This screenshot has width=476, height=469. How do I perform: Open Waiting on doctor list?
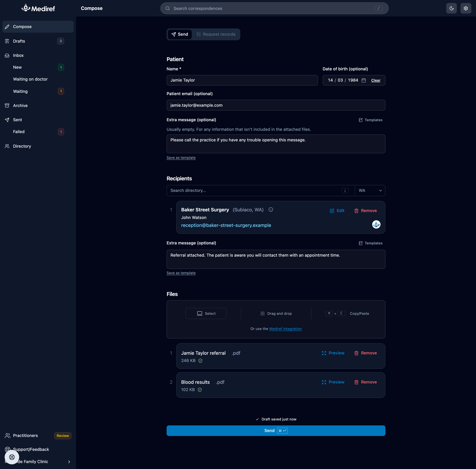point(38,79)
